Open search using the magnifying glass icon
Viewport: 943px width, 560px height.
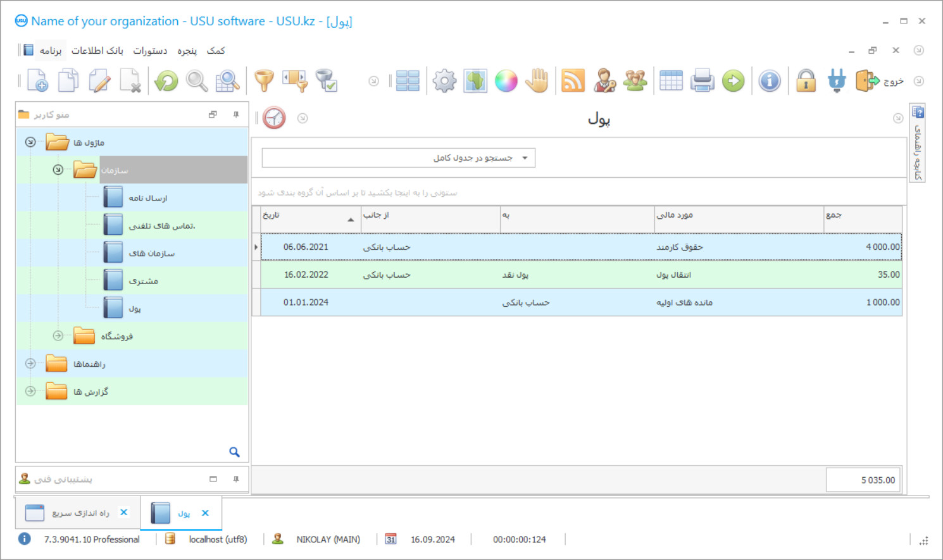tap(196, 80)
